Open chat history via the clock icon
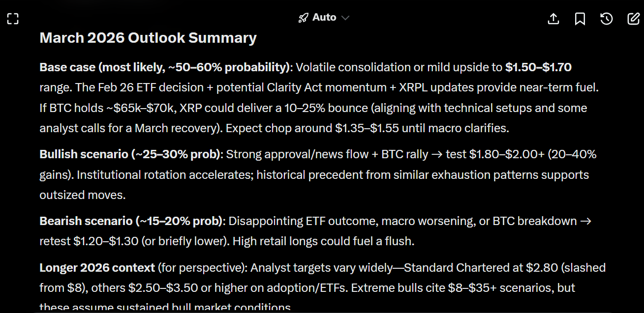Image resolution: width=644 pixels, height=313 pixels. (606, 18)
